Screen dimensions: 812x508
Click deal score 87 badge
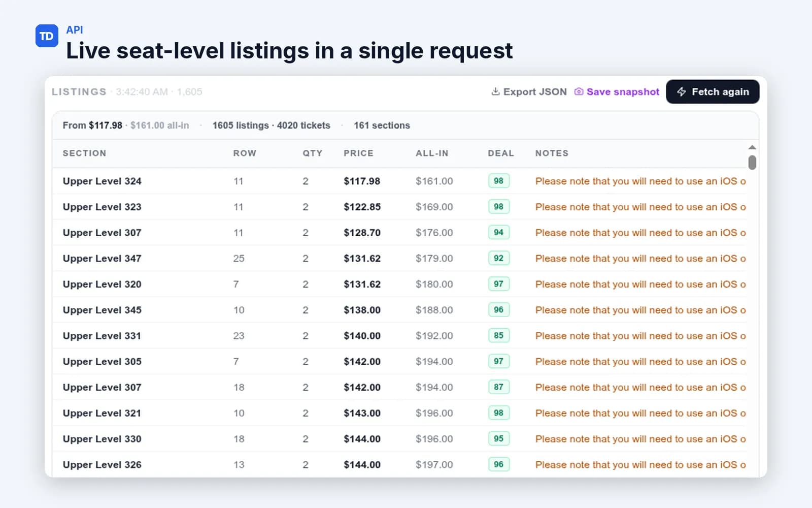click(x=499, y=387)
